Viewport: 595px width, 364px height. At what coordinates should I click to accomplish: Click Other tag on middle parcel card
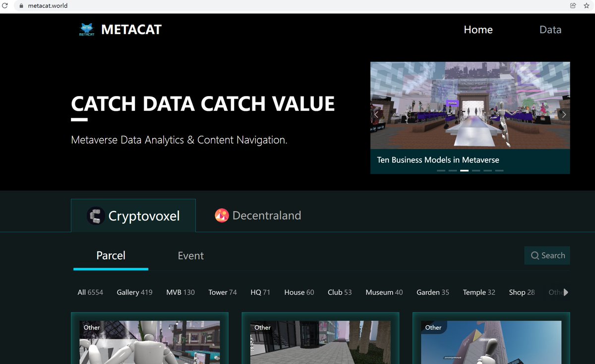pyautogui.click(x=262, y=327)
